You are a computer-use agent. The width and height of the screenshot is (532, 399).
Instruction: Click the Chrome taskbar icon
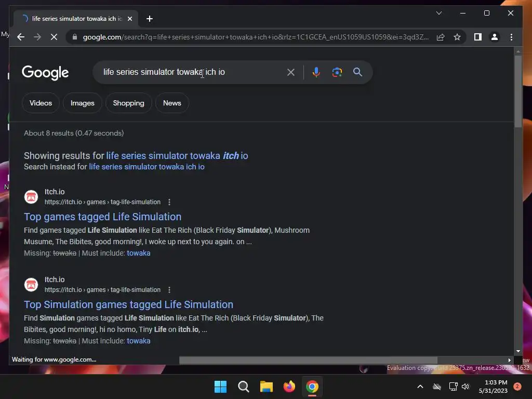312,387
